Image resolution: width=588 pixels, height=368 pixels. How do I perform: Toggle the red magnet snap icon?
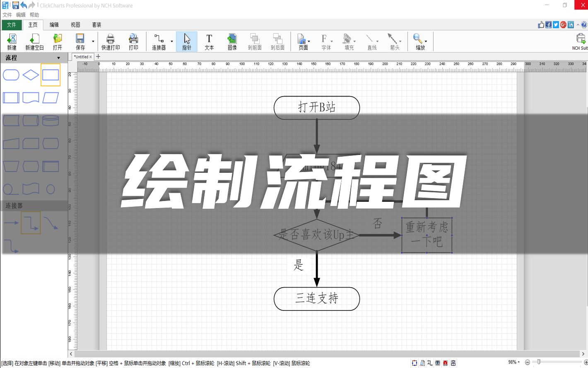[446, 363]
